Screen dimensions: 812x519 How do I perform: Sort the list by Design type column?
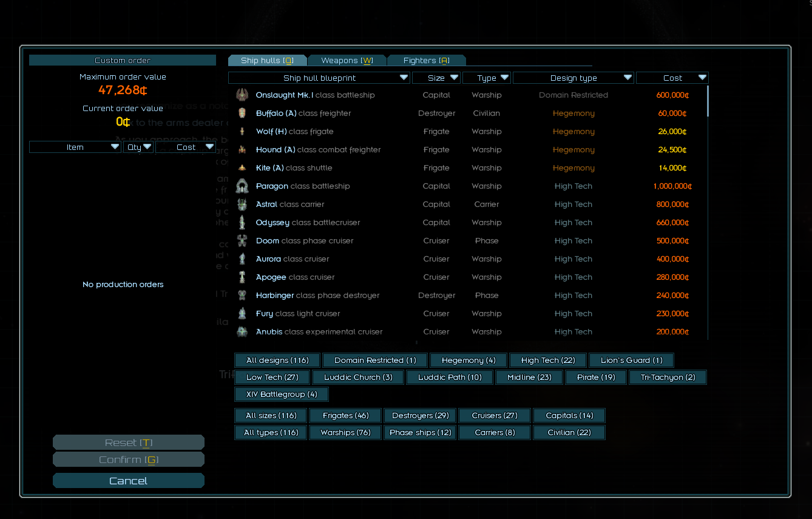pyautogui.click(x=573, y=78)
